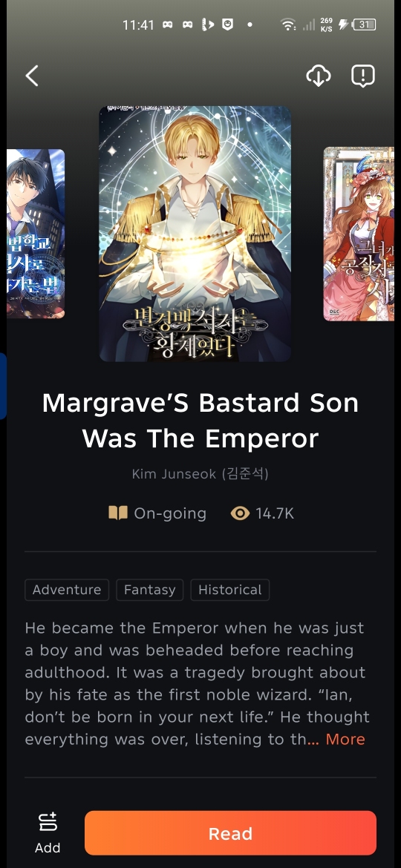Click the On-going status label
Image resolution: width=401 pixels, height=868 pixels.
[170, 513]
